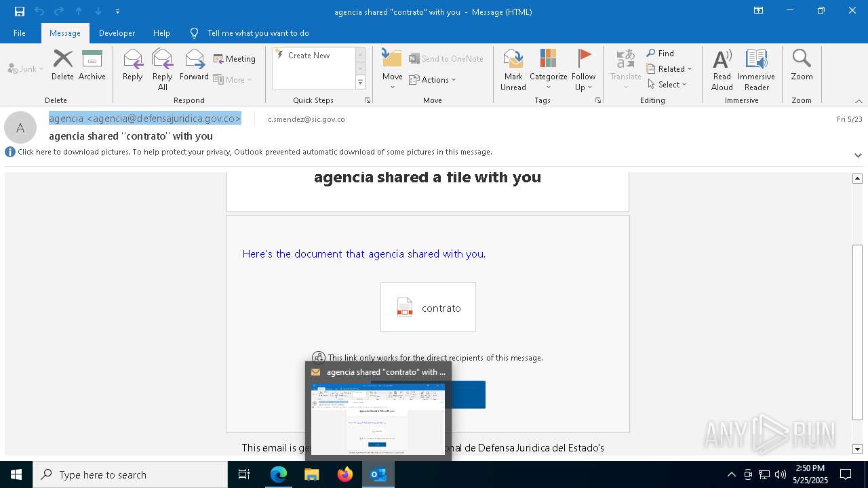
Task: Open More respond options
Action: tap(233, 79)
